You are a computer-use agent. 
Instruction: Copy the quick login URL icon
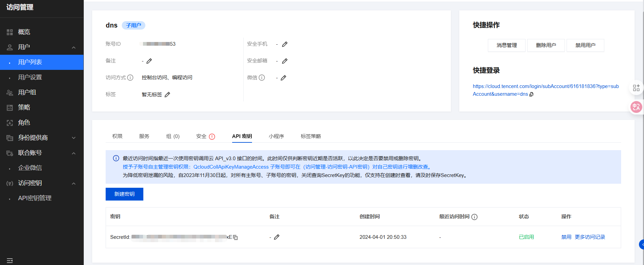click(532, 94)
